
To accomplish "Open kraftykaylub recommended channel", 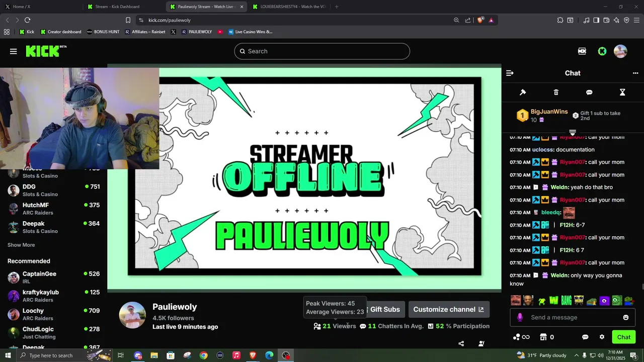I will (x=53, y=296).
